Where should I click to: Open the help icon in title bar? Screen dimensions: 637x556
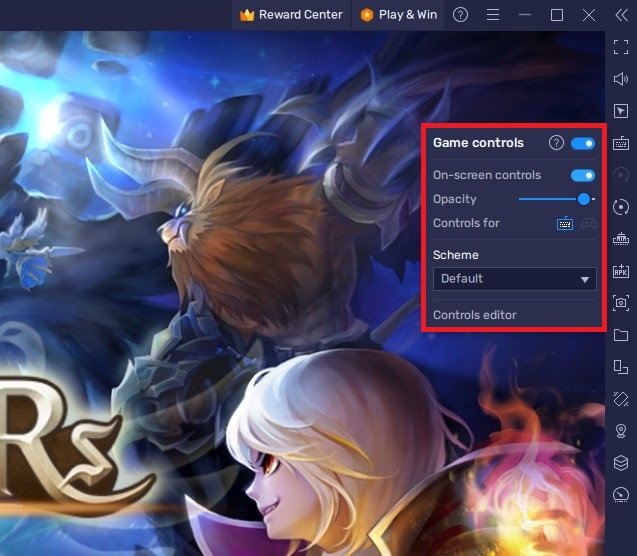coord(460,15)
